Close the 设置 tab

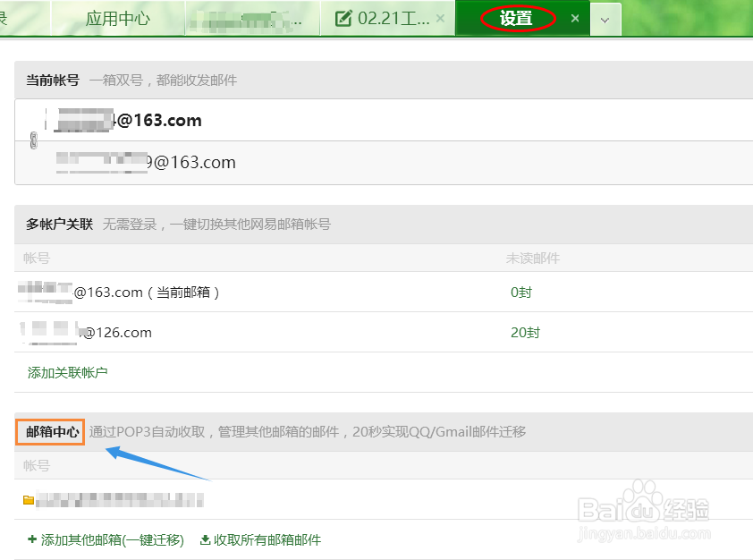[575, 19]
